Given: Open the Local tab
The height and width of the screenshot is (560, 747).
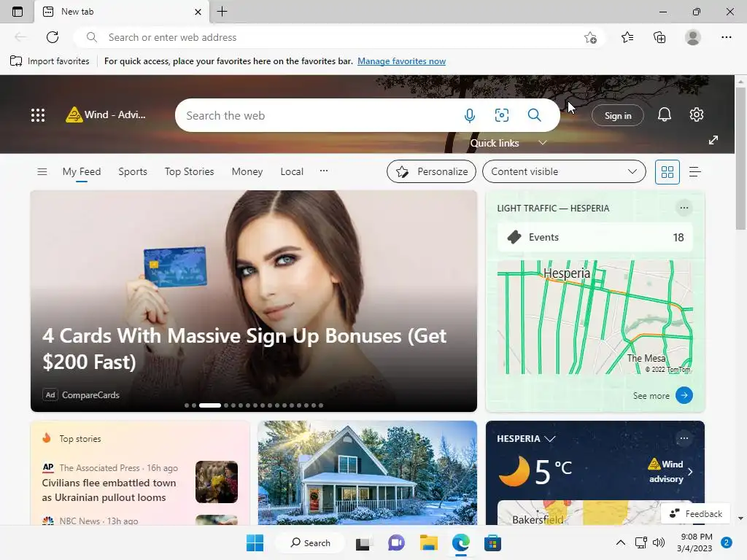Looking at the screenshot, I should [292, 171].
